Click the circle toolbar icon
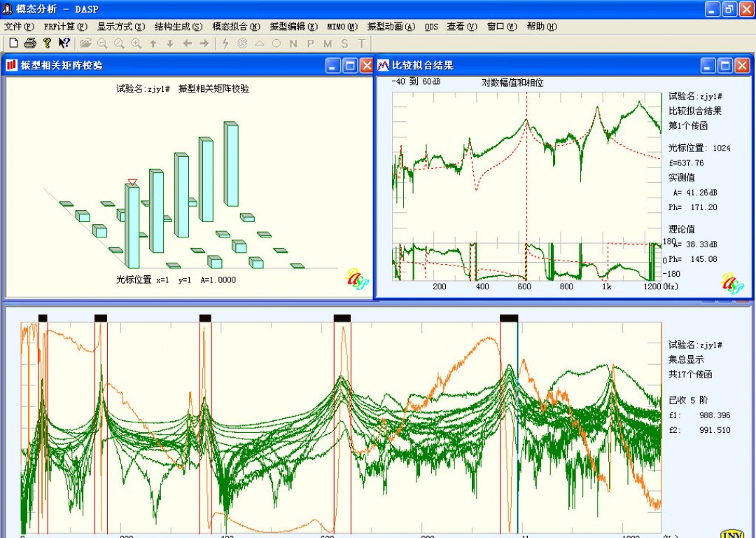The width and height of the screenshot is (756, 538). [276, 43]
